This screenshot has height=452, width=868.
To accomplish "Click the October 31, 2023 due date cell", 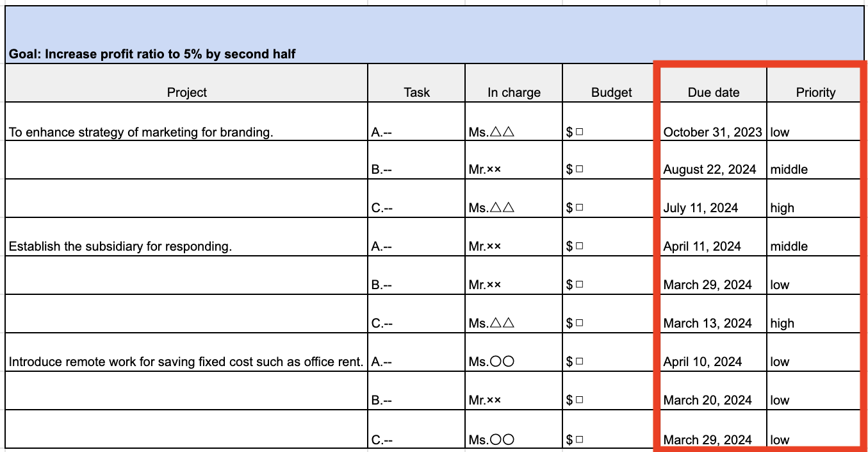I will pos(712,133).
